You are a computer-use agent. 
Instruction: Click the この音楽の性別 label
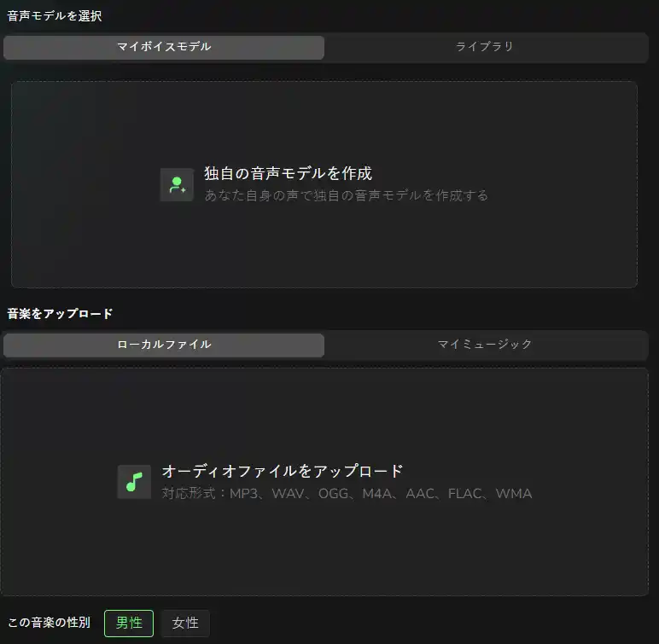click(49, 623)
